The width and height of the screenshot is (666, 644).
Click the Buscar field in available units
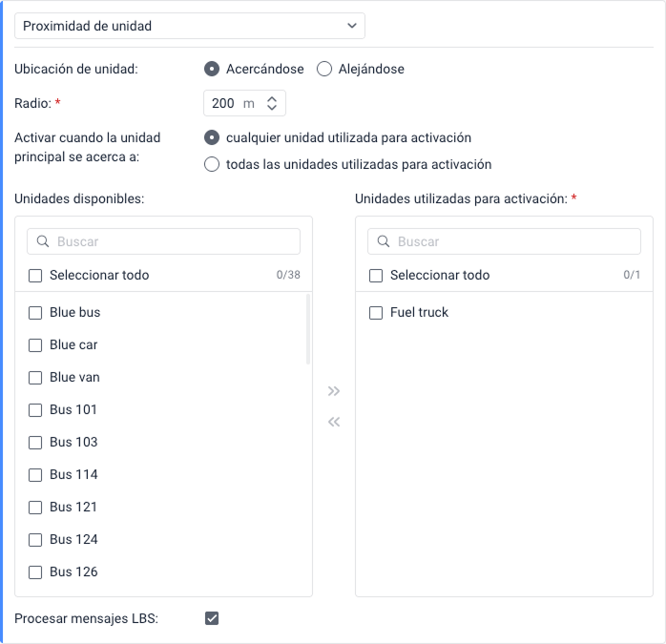[x=172, y=242]
